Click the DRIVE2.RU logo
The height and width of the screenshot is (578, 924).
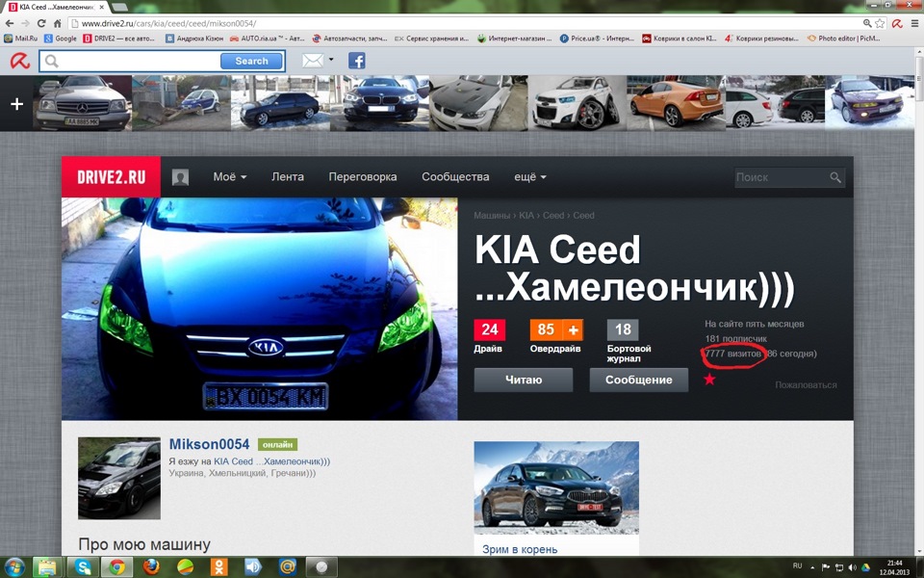coord(111,177)
